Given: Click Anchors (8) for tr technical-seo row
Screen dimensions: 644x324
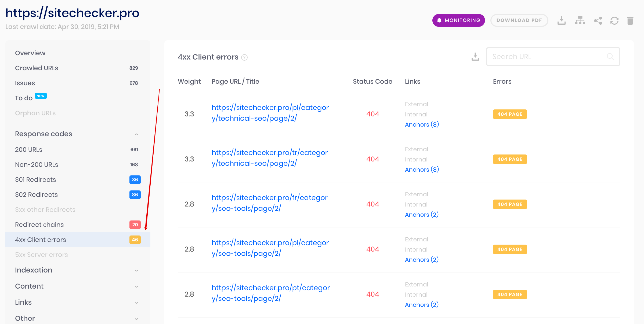Looking at the screenshot, I should [x=422, y=170].
